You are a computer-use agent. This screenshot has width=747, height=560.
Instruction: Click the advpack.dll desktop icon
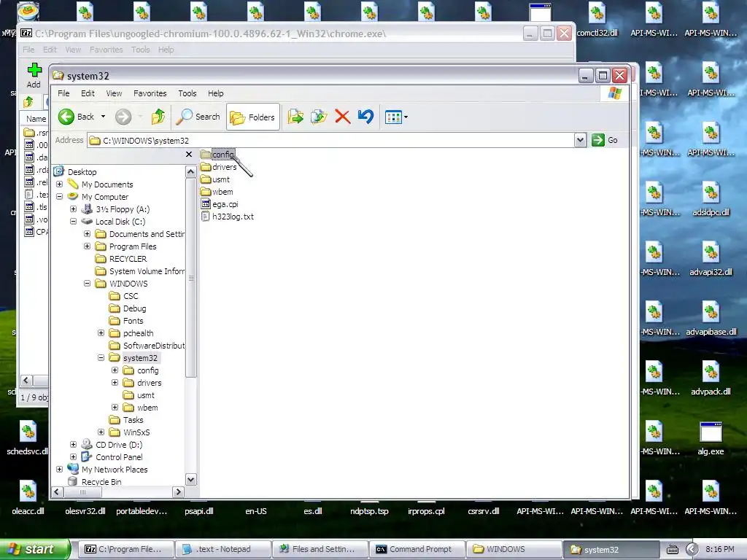[x=711, y=378]
